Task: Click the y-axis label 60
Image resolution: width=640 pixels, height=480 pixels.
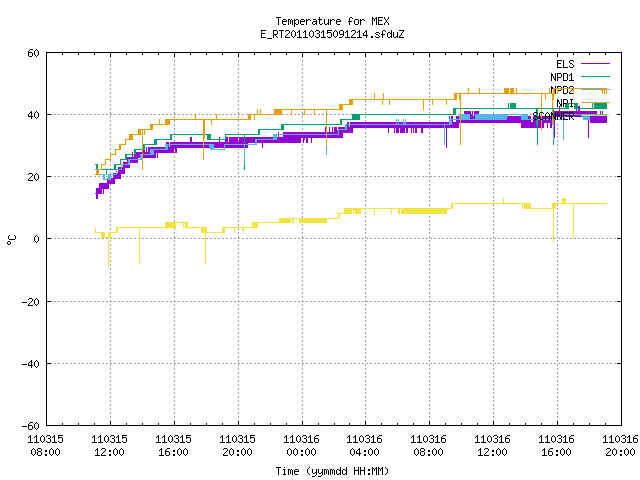Action: pos(33,53)
